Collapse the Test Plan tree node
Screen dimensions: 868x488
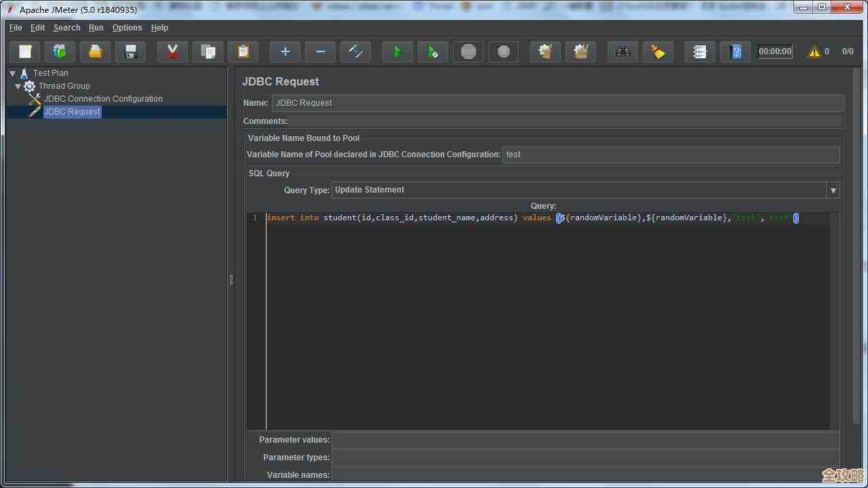pos(12,73)
